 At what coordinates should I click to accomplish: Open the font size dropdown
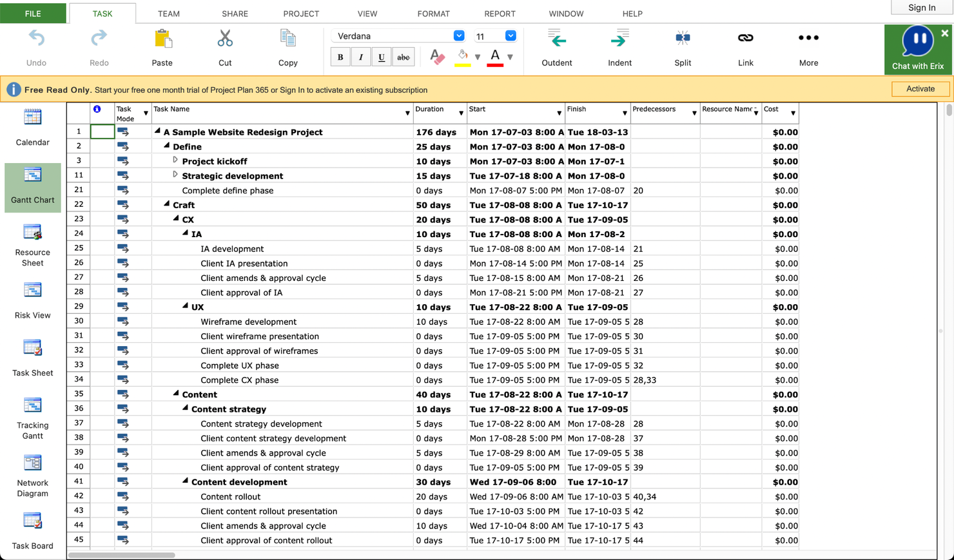click(511, 36)
